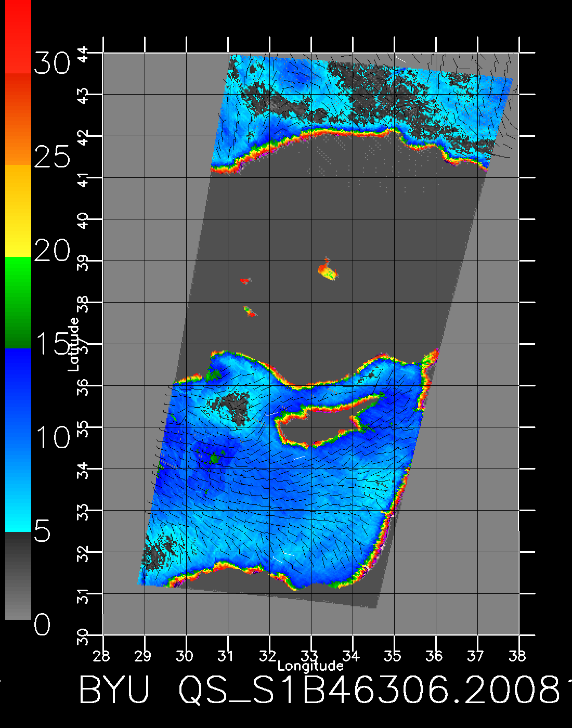Click the colorbar scale label "0"

pyautogui.click(x=43, y=625)
